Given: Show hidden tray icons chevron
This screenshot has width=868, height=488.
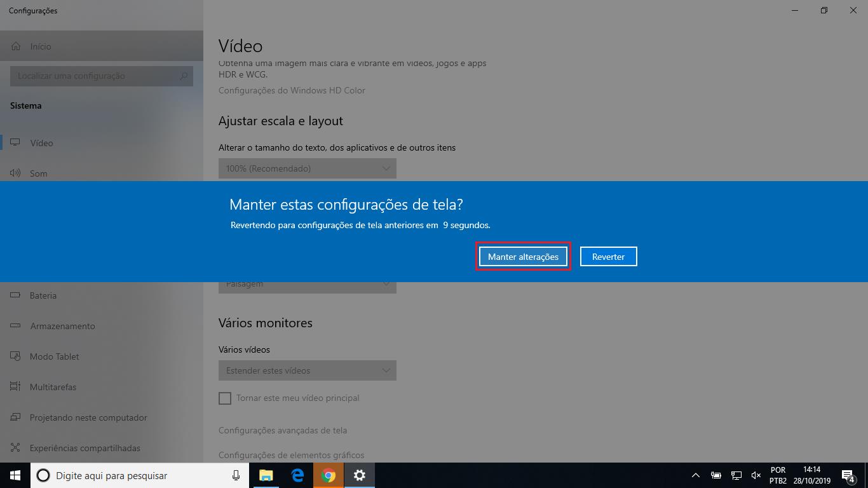Looking at the screenshot, I should click(x=696, y=475).
